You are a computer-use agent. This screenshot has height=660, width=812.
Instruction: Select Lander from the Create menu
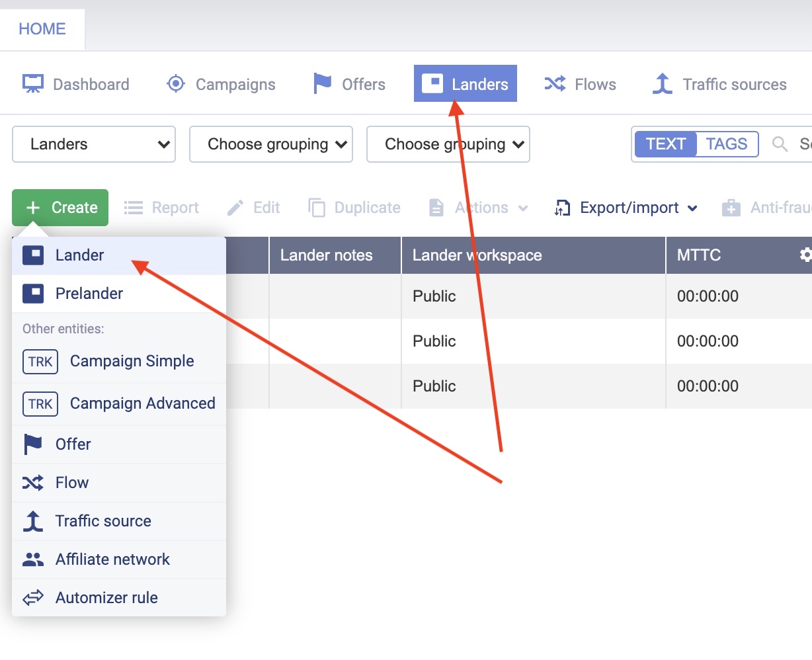point(79,255)
